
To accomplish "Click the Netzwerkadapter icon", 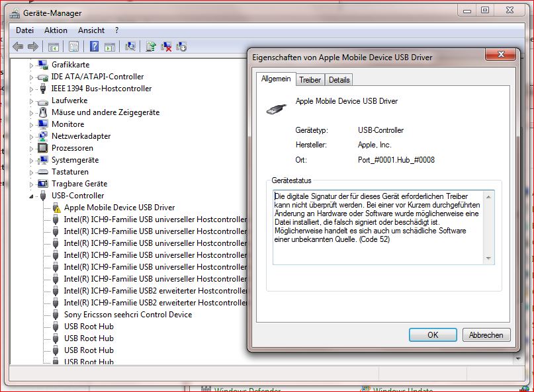I will 43,136.
